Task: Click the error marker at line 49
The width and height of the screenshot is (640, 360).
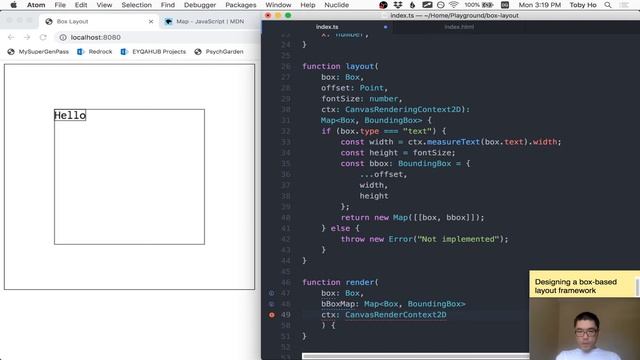Action: (x=271, y=315)
